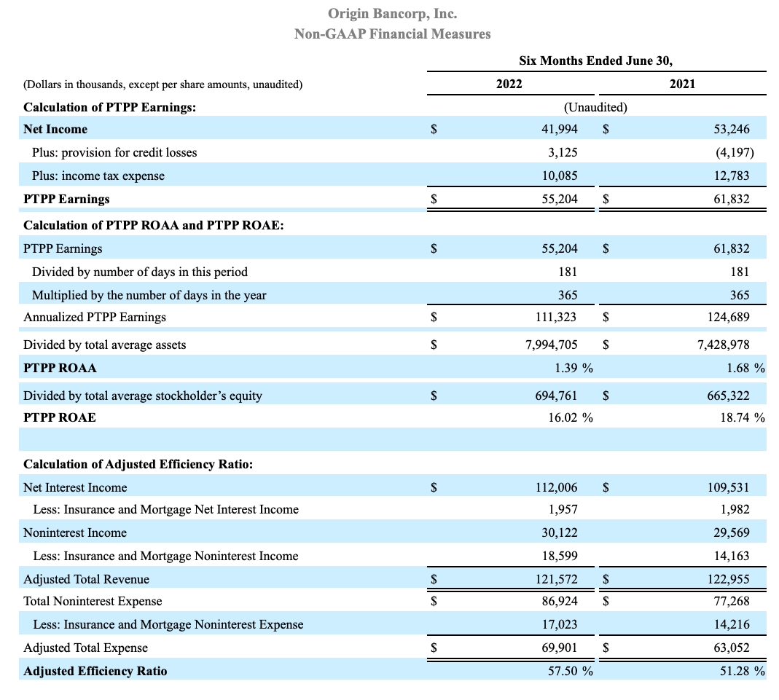Select the Net Income value 53,246
Image resolution: width=779 pixels, height=700 pixels.
732,129
